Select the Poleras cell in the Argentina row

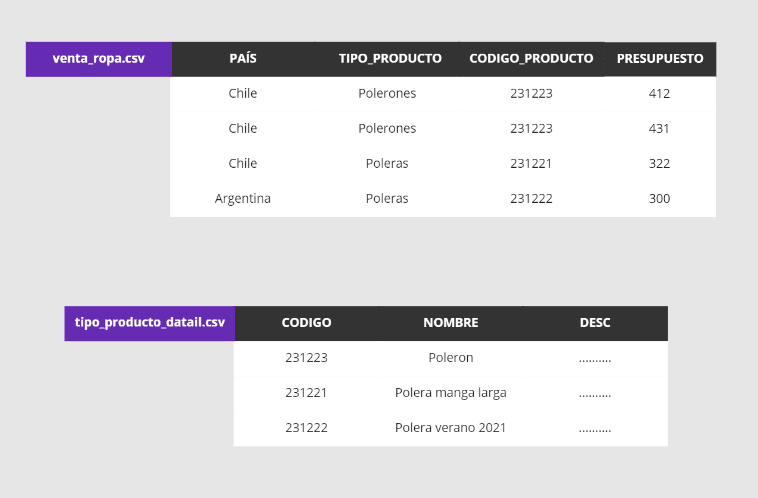387,199
